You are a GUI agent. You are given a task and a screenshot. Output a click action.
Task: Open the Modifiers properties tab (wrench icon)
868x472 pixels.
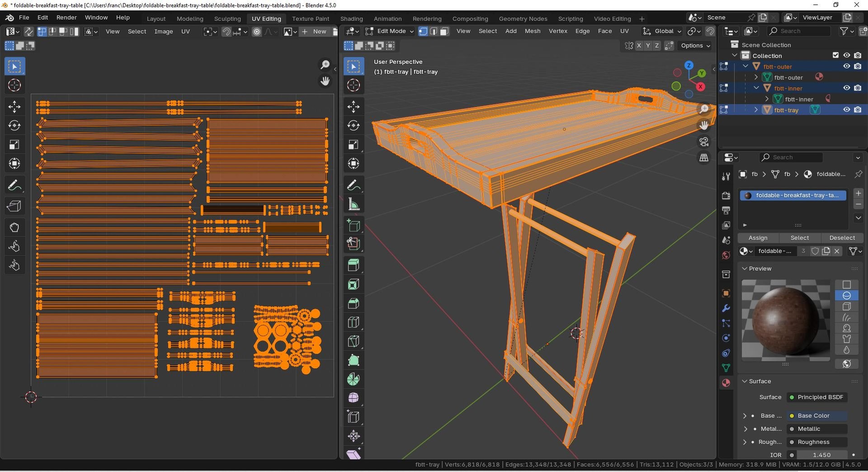[x=726, y=308]
